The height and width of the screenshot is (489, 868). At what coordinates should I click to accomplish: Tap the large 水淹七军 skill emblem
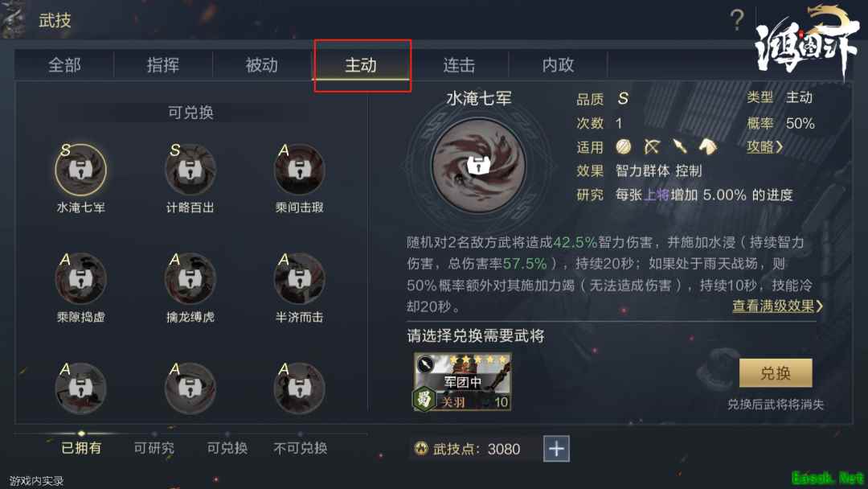click(478, 165)
